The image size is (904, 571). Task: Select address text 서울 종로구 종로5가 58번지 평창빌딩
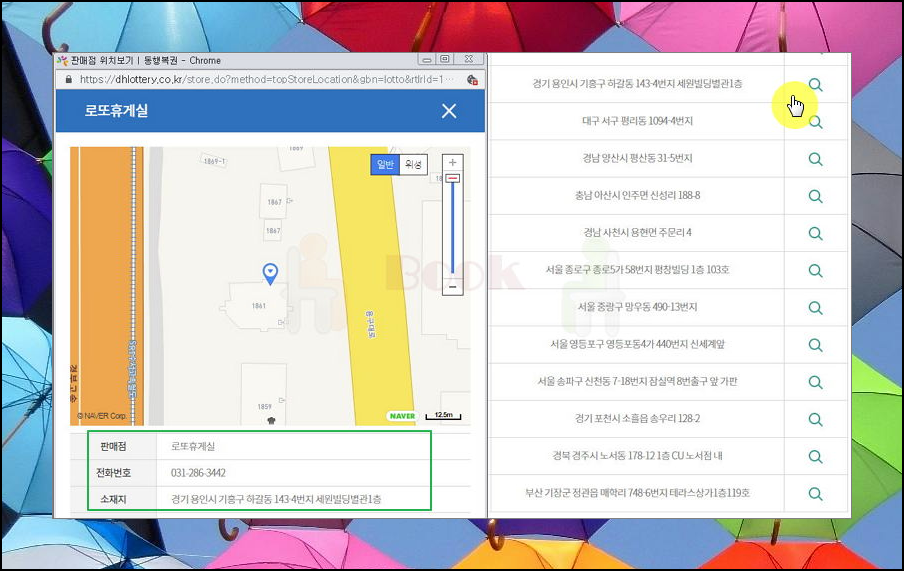[637, 269]
